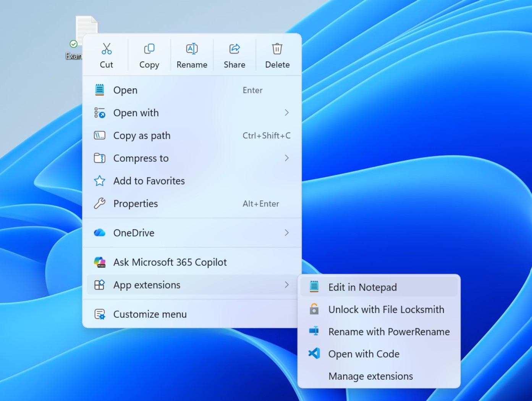Select Copy as path
The image size is (532, 401).
(192, 135)
